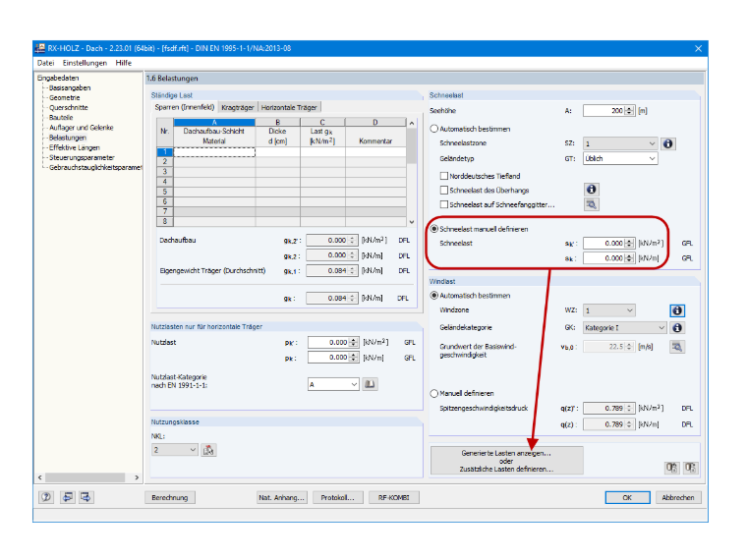Open Nutzlast-Kategorie A dropdown

tap(333, 384)
